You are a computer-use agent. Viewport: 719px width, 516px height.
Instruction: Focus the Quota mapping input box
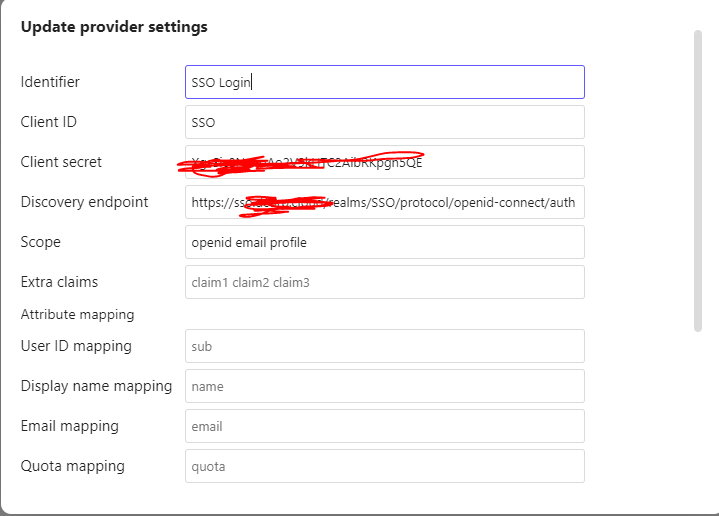(x=384, y=466)
